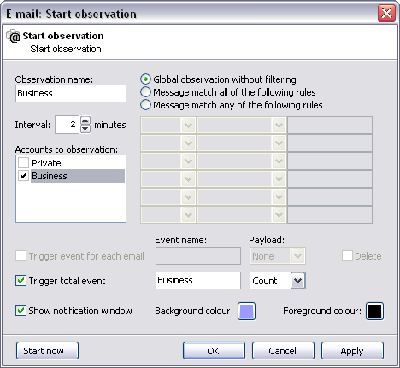Close the Start observation dialog
400x368 pixels.
(386, 13)
